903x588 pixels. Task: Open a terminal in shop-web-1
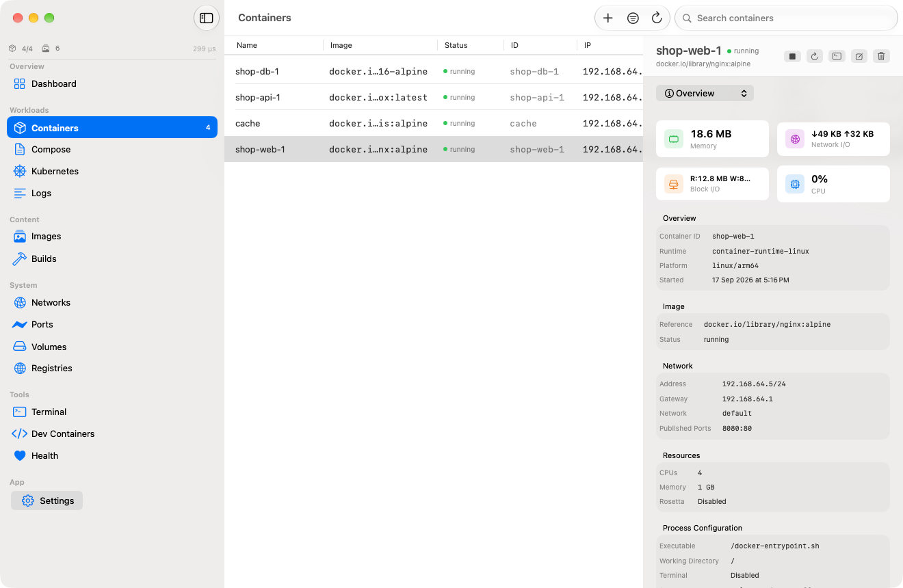pyautogui.click(x=837, y=56)
